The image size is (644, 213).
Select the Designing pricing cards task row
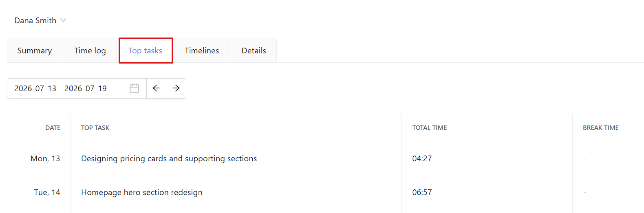(325, 158)
